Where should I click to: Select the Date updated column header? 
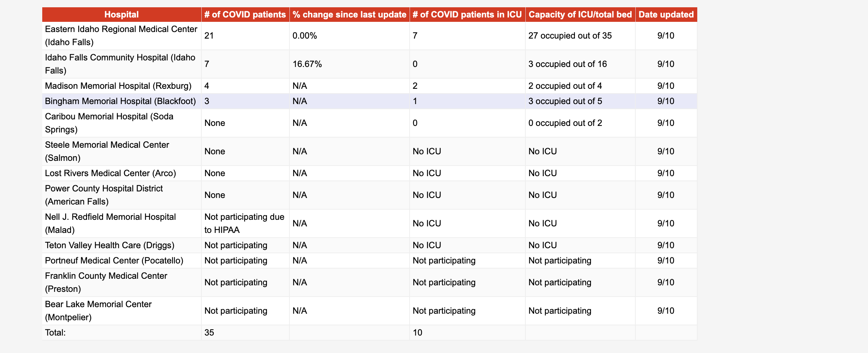click(666, 15)
